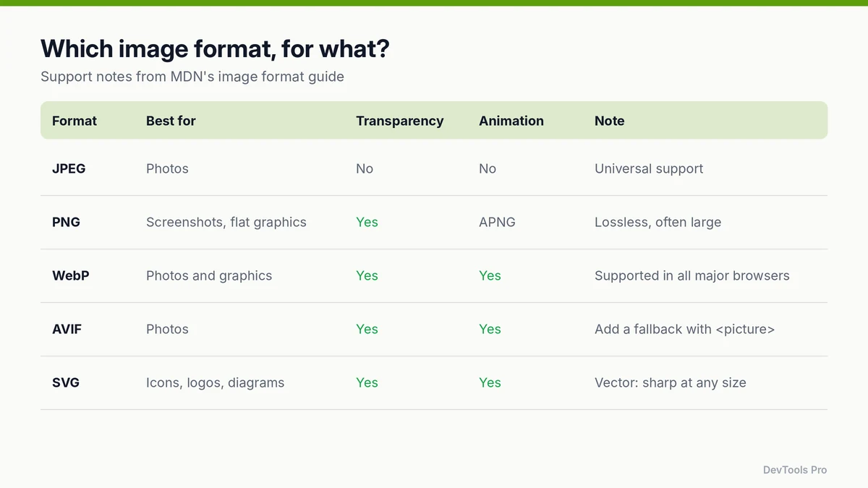
Task: Click 'Photos' in the AVIF row
Action: pyautogui.click(x=167, y=329)
